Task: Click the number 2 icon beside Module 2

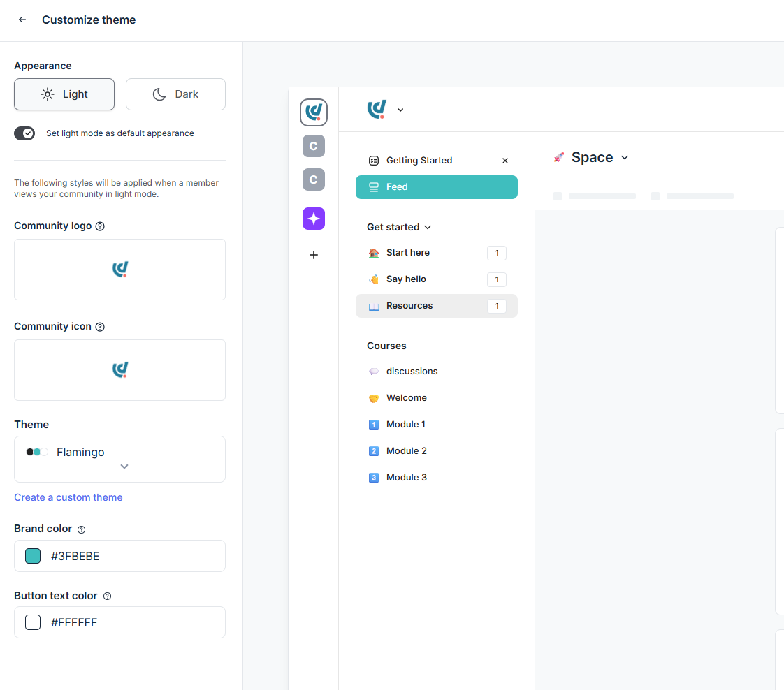Action: (x=374, y=451)
